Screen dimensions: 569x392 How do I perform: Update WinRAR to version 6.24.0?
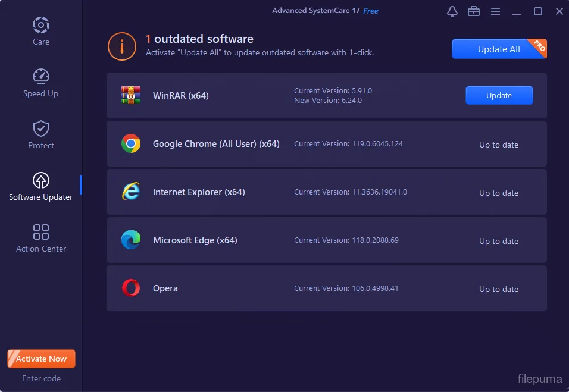tap(499, 95)
